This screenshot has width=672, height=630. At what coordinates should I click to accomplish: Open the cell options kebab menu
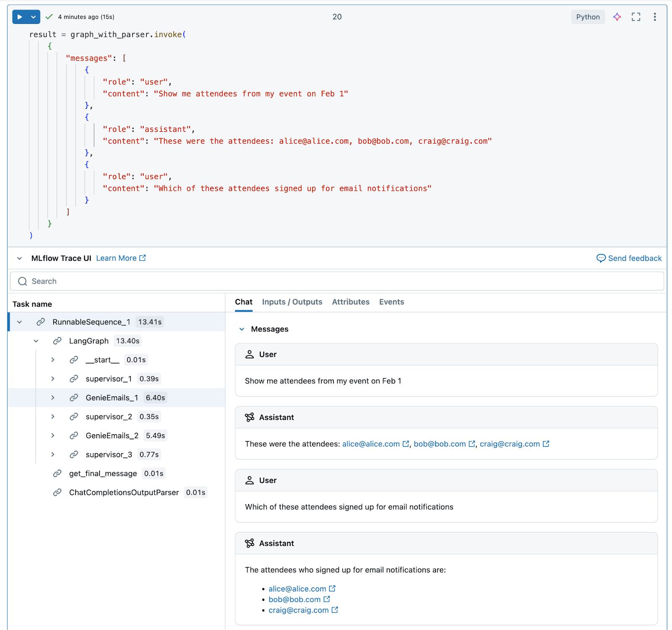coord(654,17)
